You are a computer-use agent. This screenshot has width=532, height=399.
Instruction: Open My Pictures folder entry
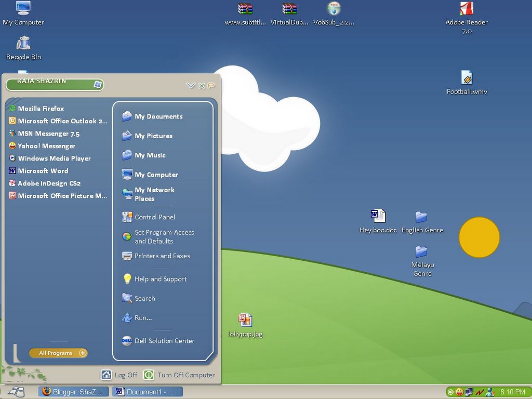[x=147, y=136]
